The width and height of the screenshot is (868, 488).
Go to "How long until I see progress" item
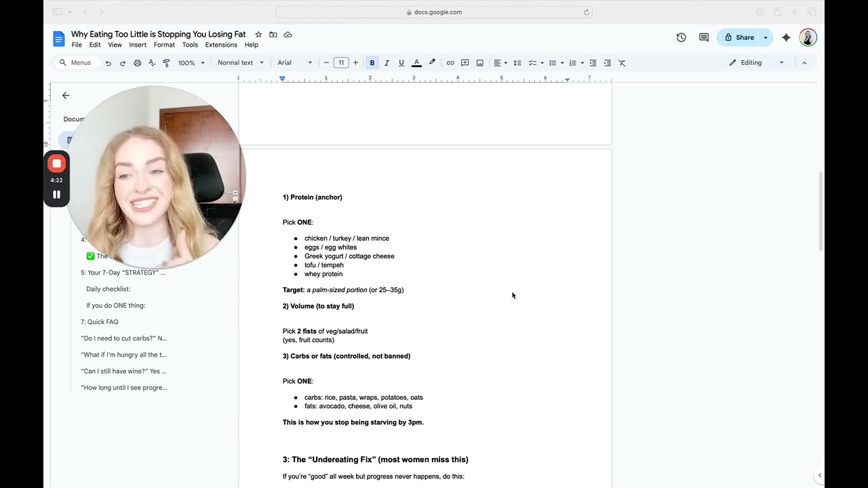coord(123,388)
